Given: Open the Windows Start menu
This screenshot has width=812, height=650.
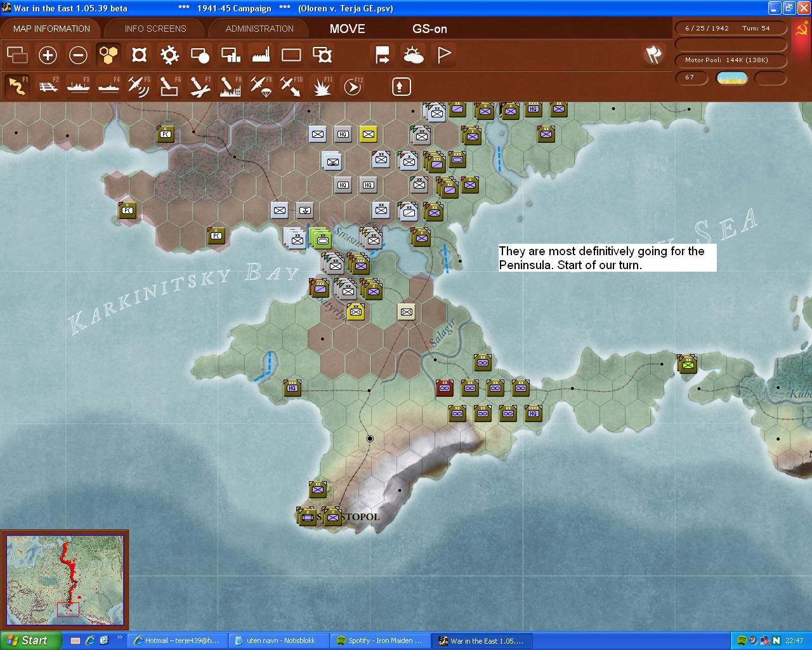Looking at the screenshot, I should (x=30, y=640).
